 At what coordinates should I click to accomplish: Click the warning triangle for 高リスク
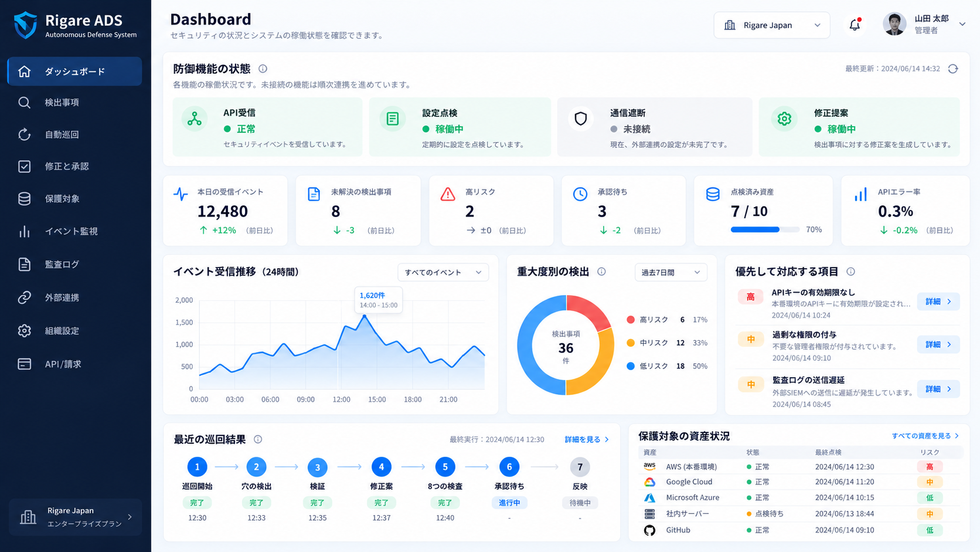pyautogui.click(x=448, y=194)
